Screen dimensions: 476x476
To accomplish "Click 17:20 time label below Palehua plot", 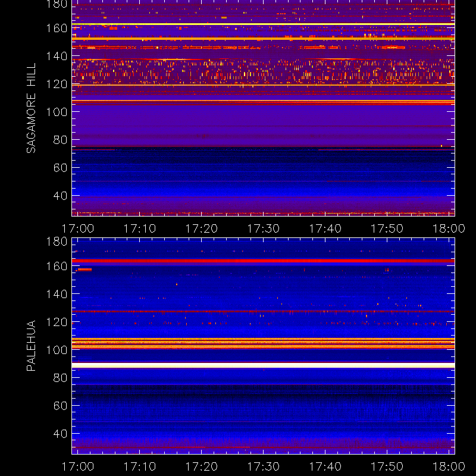I will click(202, 466).
